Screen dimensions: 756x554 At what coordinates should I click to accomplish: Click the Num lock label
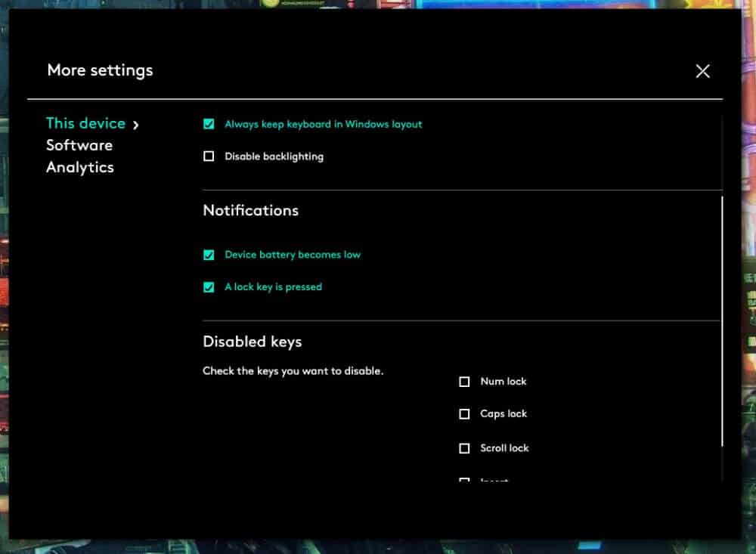503,382
